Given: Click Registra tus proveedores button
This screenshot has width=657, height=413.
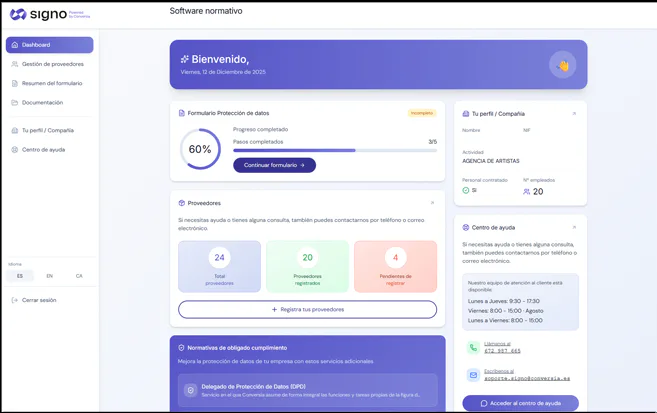Looking at the screenshot, I should (308, 310).
